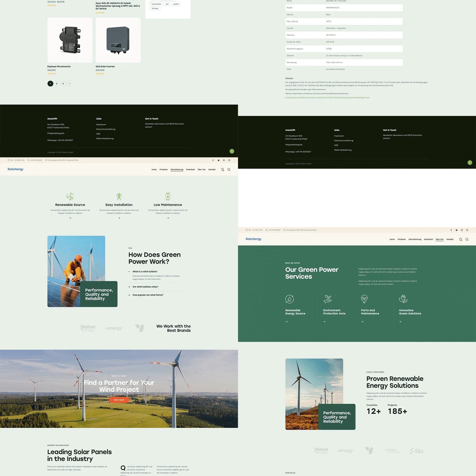
Task: Click the orange Get in Touch button
Action: click(119, 400)
